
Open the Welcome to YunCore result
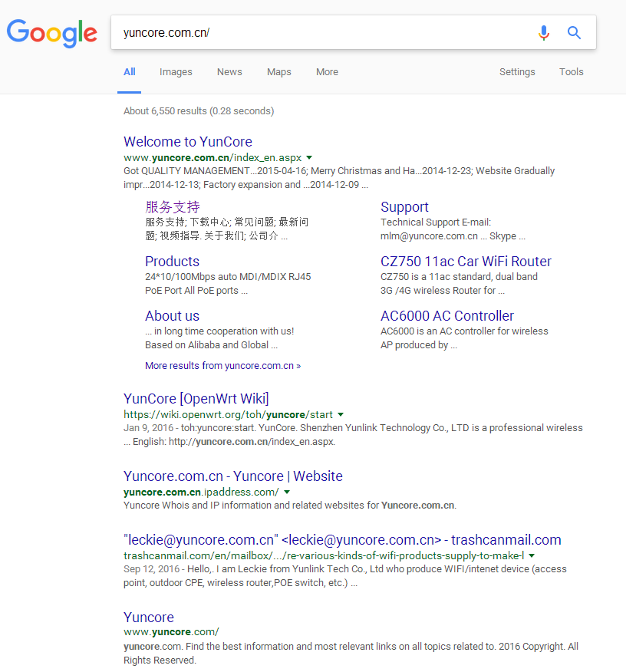click(x=188, y=142)
